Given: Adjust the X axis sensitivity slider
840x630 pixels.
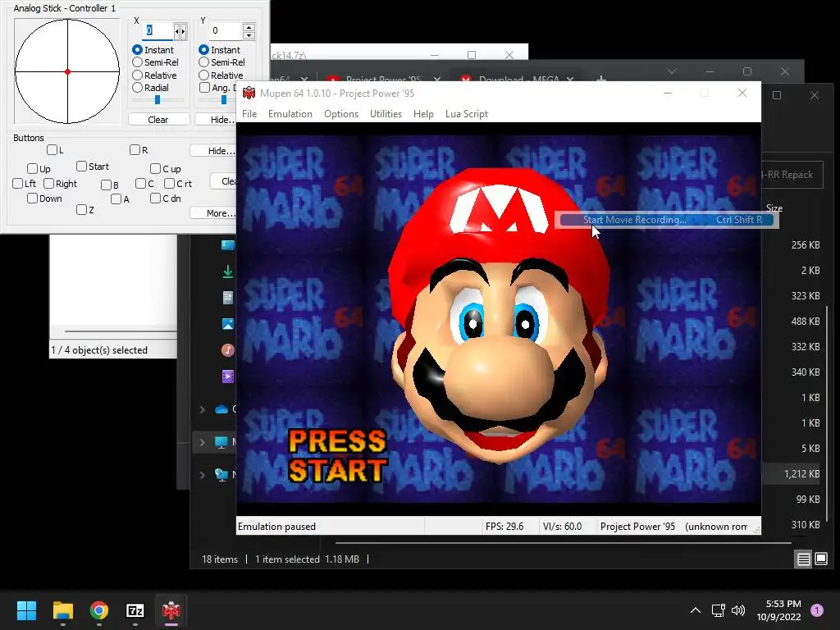Looking at the screenshot, I should click(x=157, y=99).
